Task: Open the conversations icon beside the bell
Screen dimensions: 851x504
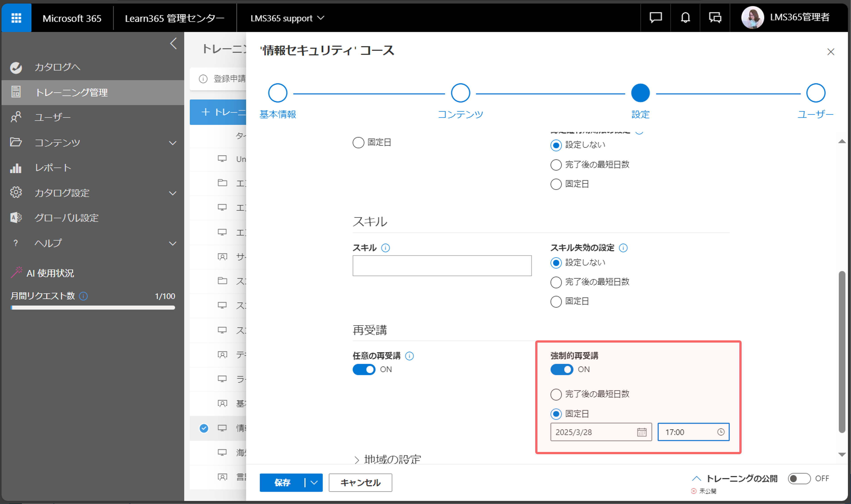Action: click(715, 17)
